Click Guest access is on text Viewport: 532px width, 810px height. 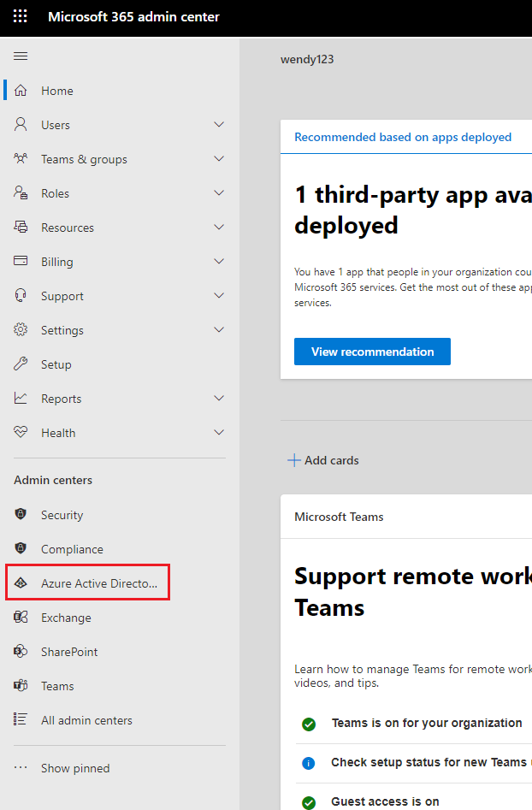click(x=385, y=801)
